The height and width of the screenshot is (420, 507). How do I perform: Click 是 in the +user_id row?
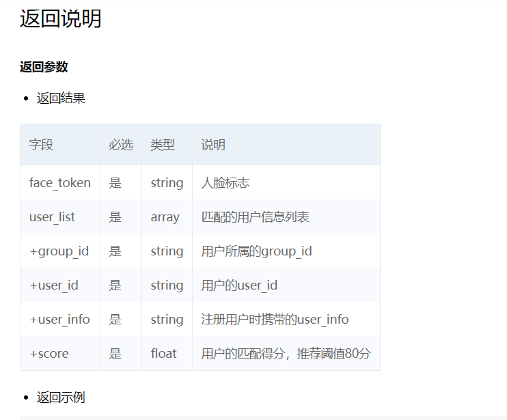tap(115, 285)
